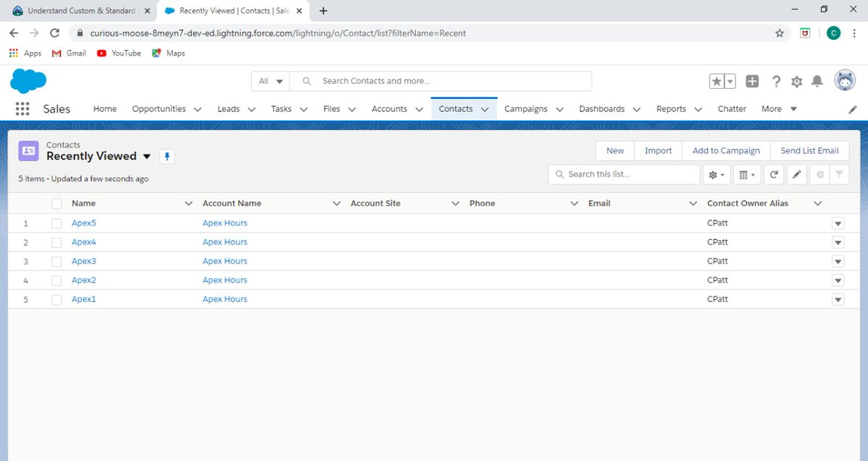
Task: Open Apex Hours account for Apex2
Action: point(225,280)
